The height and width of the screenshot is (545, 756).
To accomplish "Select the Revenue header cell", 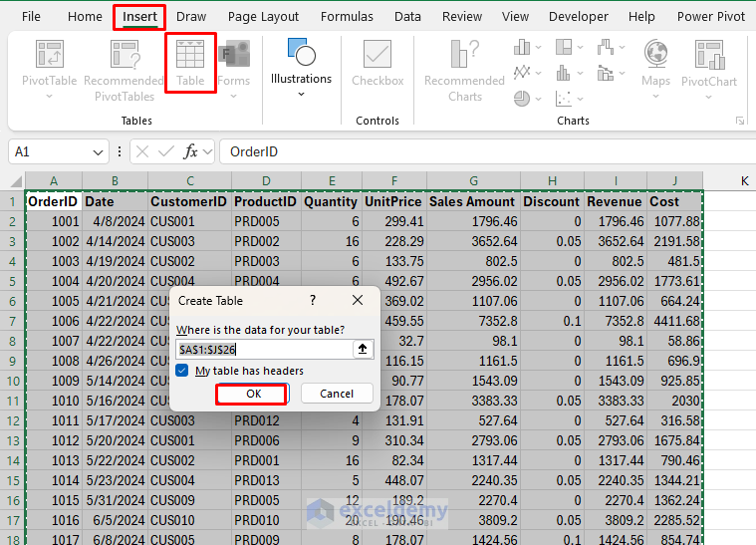I will tap(616, 201).
